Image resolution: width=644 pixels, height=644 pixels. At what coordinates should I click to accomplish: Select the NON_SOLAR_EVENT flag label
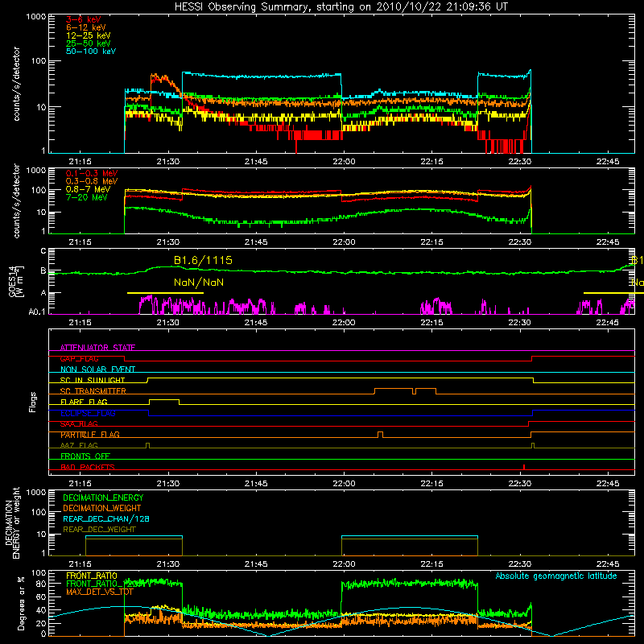(x=97, y=369)
